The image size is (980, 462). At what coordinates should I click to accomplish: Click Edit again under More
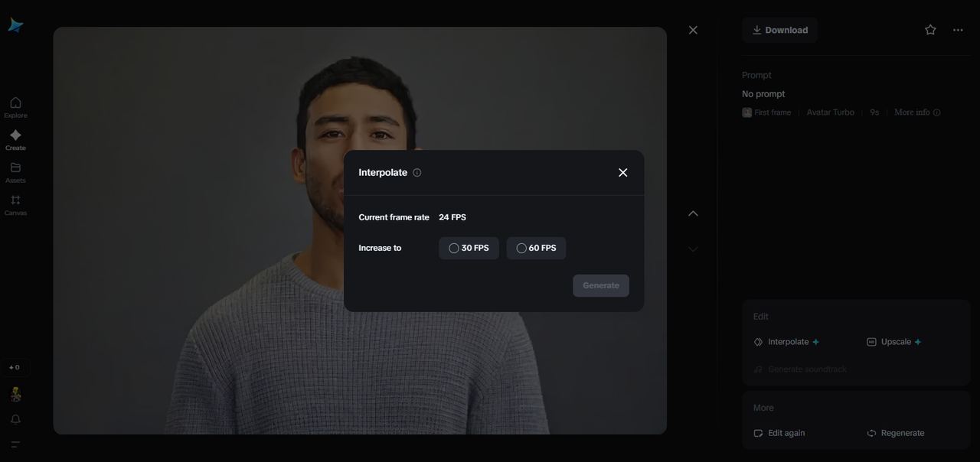(x=779, y=433)
